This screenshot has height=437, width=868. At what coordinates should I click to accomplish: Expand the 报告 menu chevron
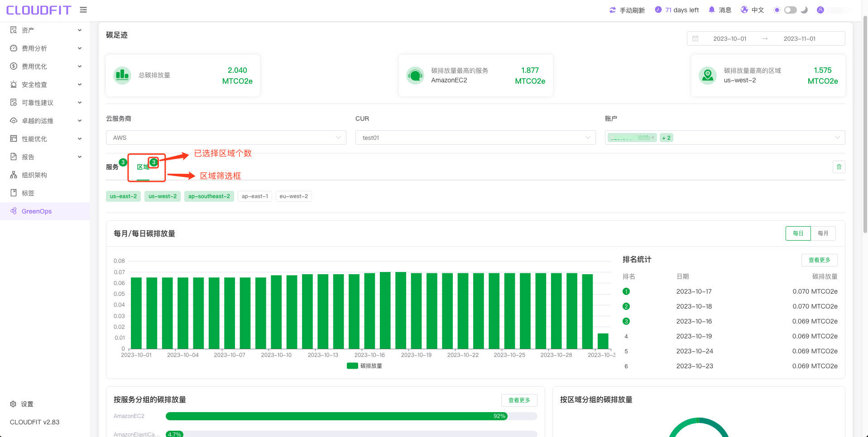point(80,157)
